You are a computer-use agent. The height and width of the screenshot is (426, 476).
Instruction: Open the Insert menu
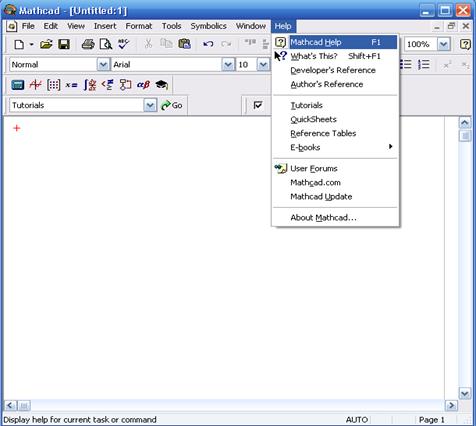point(105,26)
